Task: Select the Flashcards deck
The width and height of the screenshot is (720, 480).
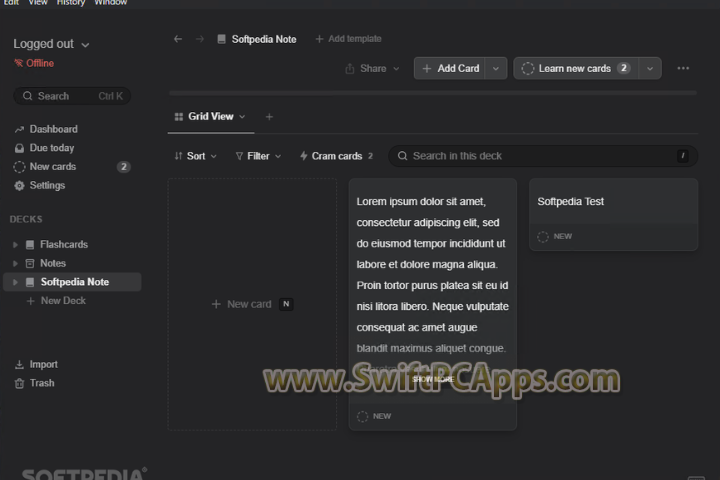Action: point(64,245)
